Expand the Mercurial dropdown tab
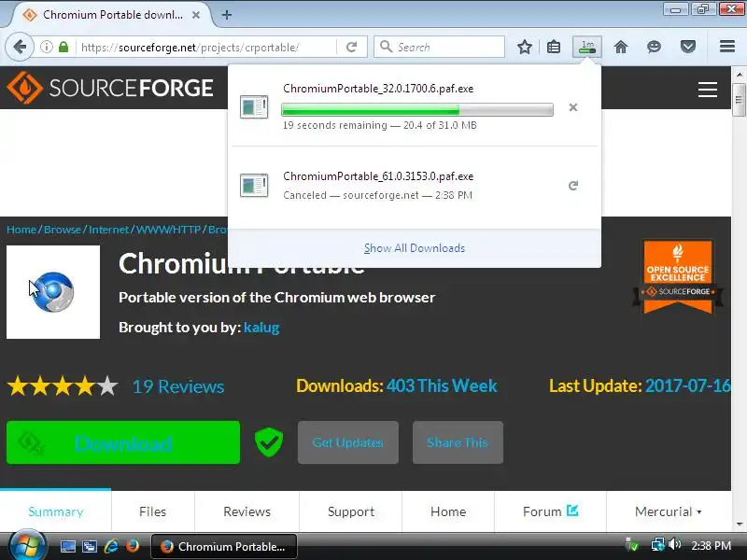This screenshot has width=747, height=560. pyautogui.click(x=668, y=511)
